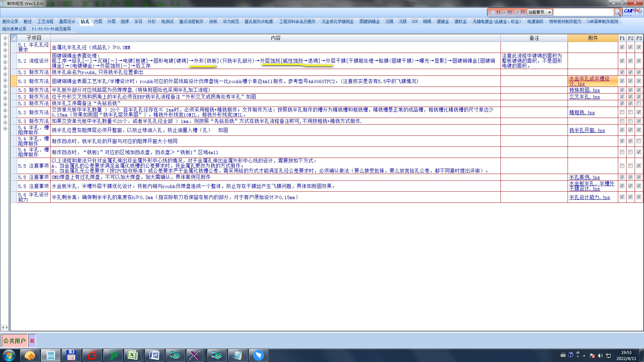Switch to the 电镀面积 tab

[x=535, y=21]
